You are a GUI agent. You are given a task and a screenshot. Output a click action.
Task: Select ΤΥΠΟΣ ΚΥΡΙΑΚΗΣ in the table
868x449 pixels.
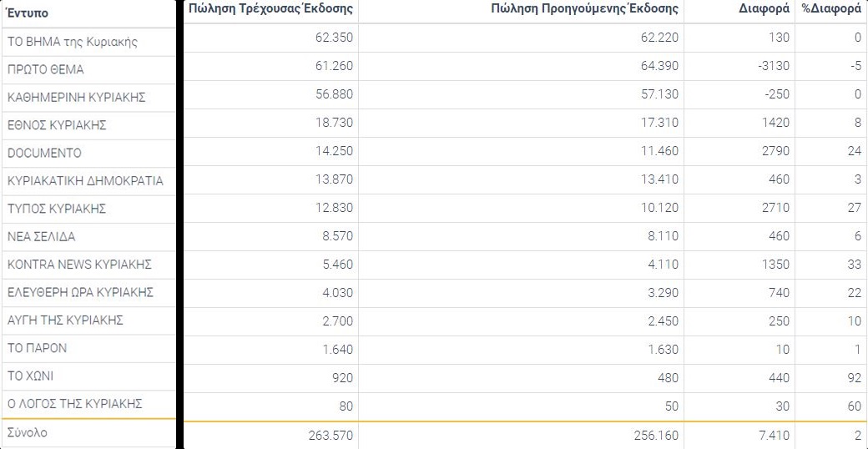pyautogui.click(x=57, y=209)
